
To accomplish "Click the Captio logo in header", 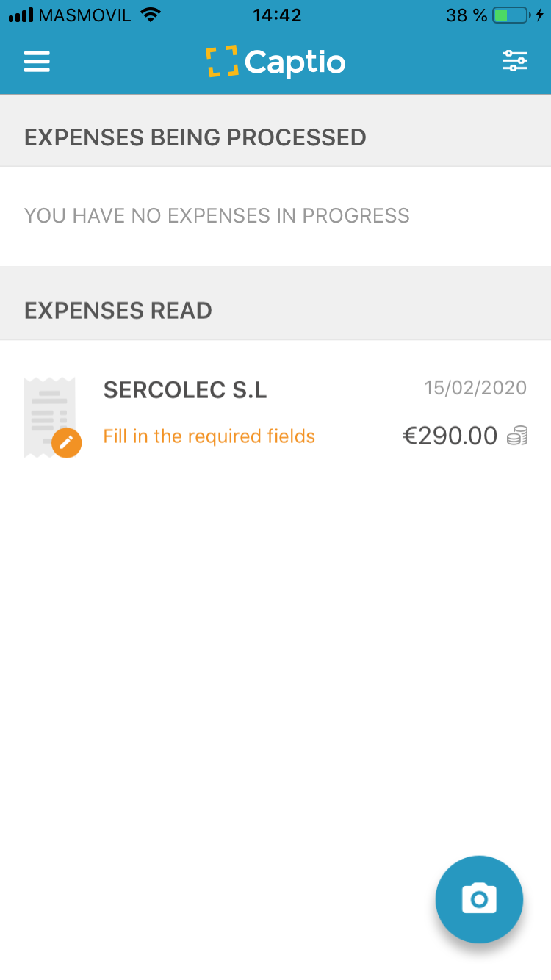I will (275, 62).
